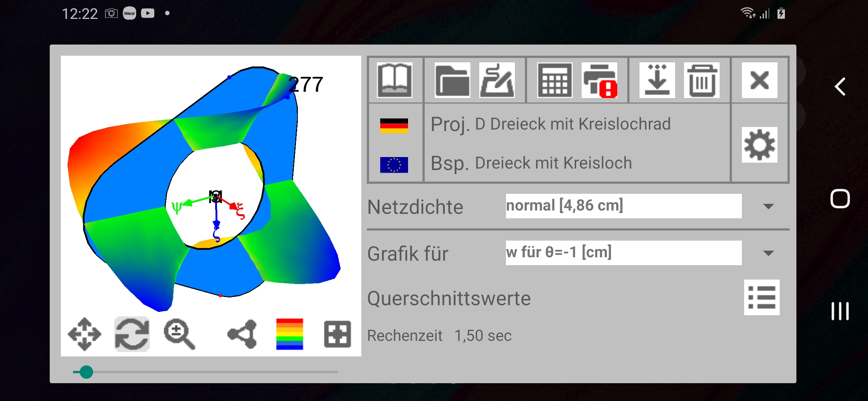Screen dimensions: 868x401
Task: Click project name 'D Dreieck mit Kreislochrad'
Action: pyautogui.click(x=572, y=124)
